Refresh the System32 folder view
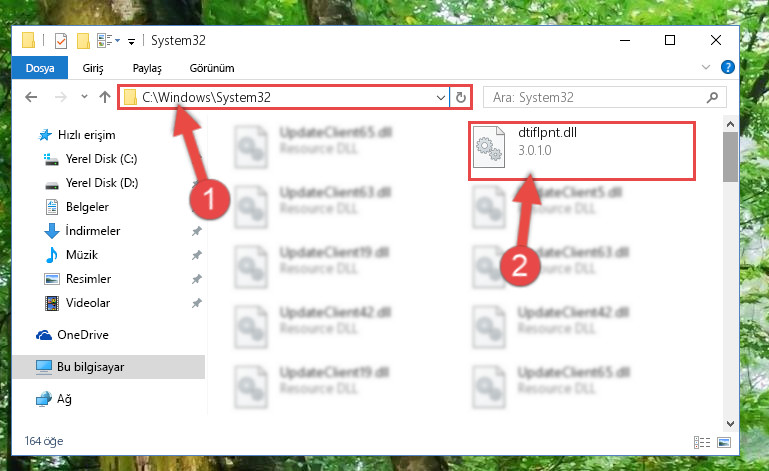Screen dimensions: 769x471 pos(461,97)
